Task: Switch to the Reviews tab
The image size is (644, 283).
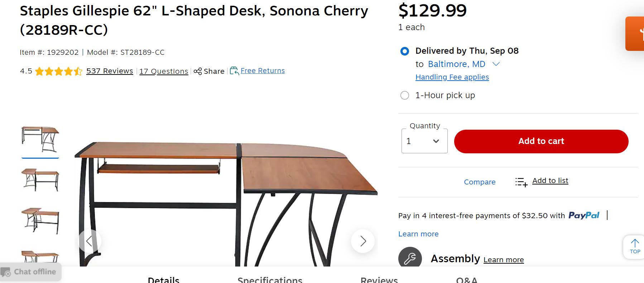Action: coord(379,280)
